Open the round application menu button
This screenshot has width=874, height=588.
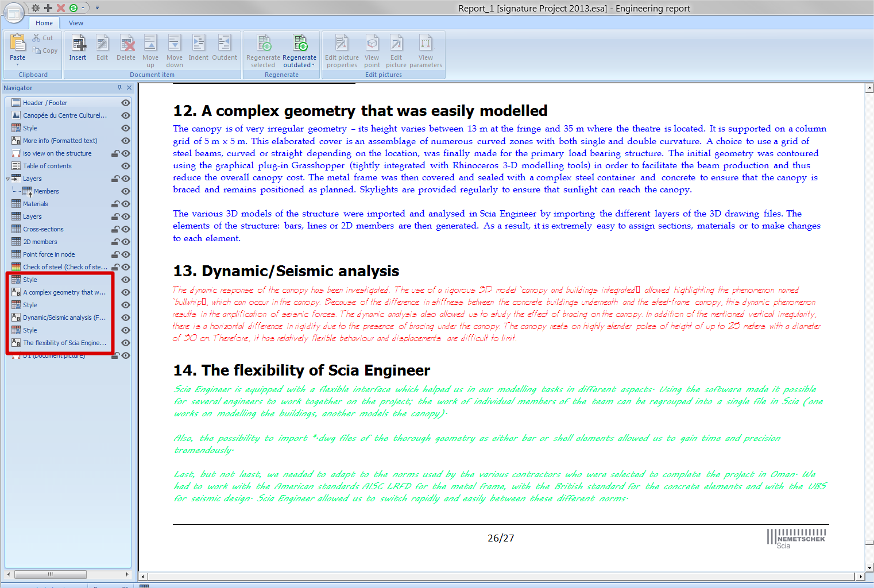click(14, 11)
